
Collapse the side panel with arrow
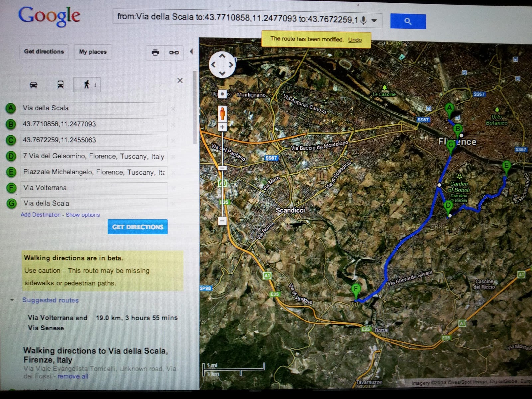tap(191, 52)
